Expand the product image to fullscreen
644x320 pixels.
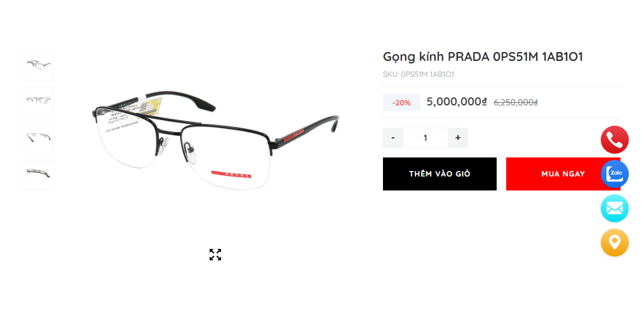215,255
